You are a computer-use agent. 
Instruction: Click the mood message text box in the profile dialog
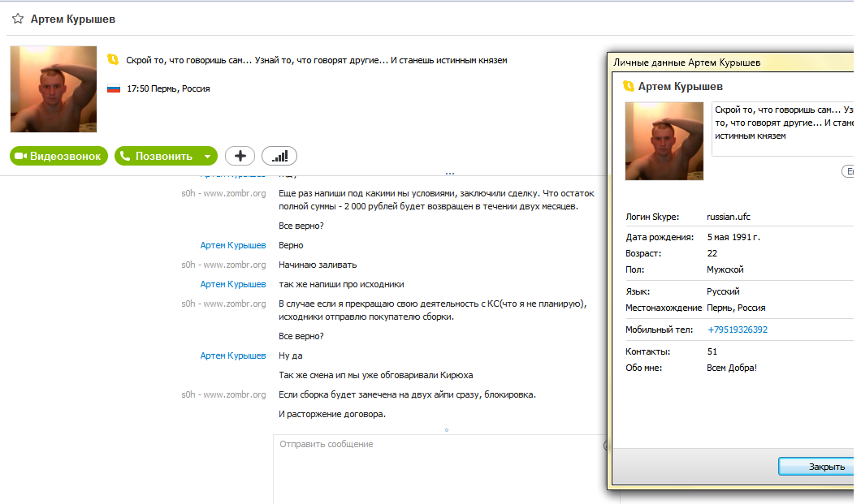point(782,129)
